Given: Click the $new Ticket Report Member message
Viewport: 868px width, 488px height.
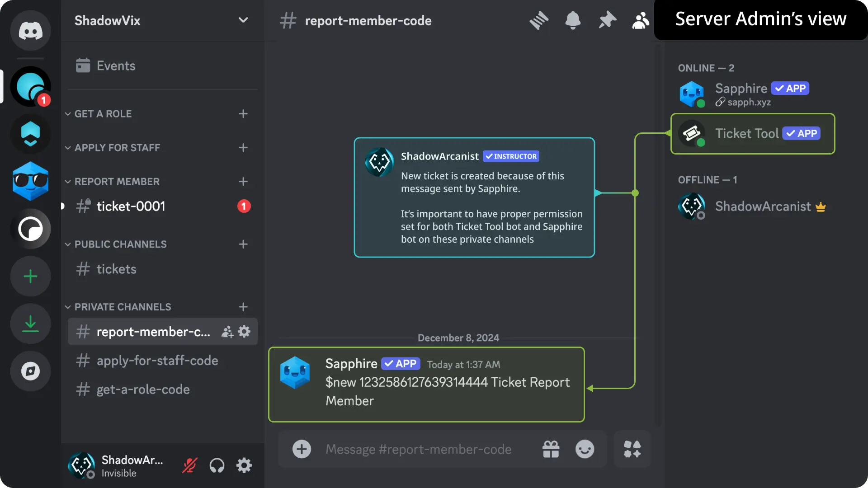Looking at the screenshot, I should point(448,392).
